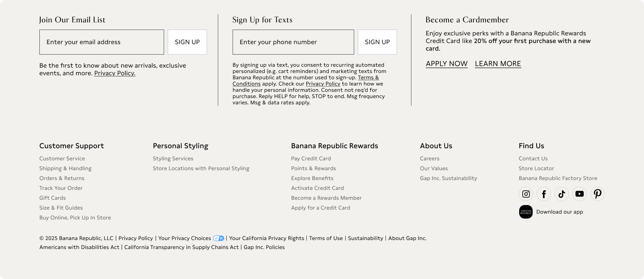The width and height of the screenshot is (644, 279).
Task: Click the About Us heading
Action: 436,146
